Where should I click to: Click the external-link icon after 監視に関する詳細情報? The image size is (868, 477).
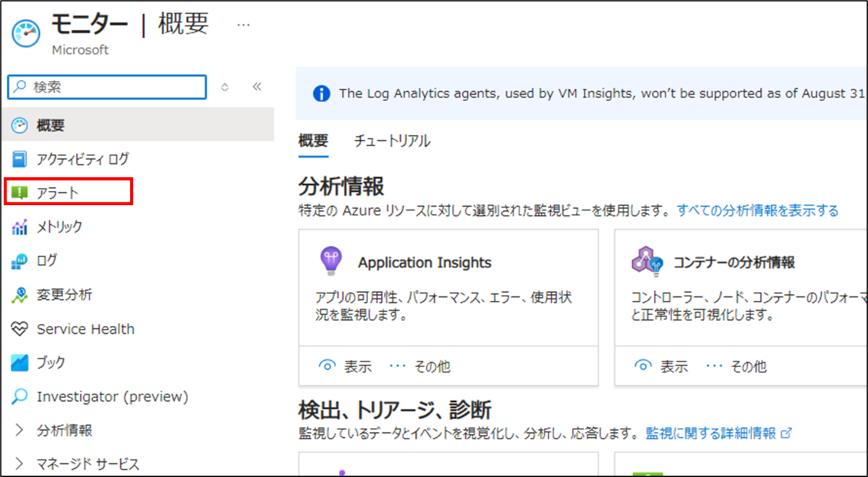click(x=786, y=433)
